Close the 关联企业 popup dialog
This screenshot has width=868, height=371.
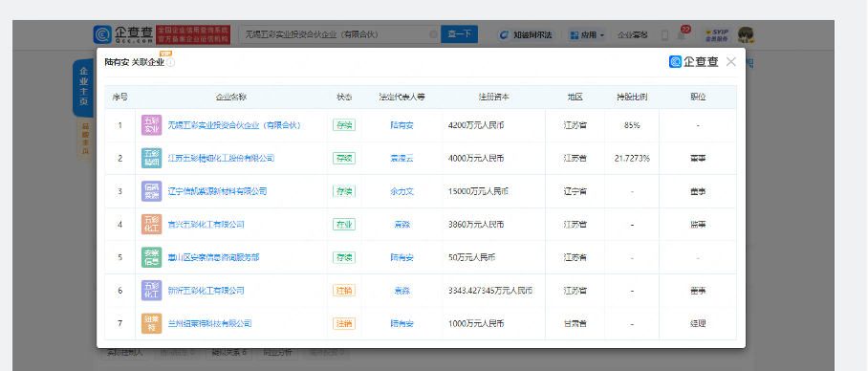730,62
